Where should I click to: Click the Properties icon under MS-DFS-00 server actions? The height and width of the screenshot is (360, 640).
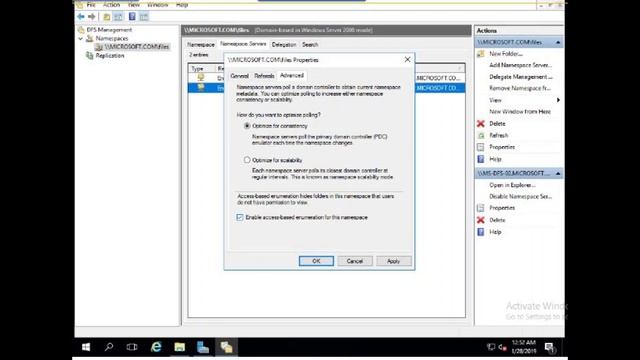481,208
